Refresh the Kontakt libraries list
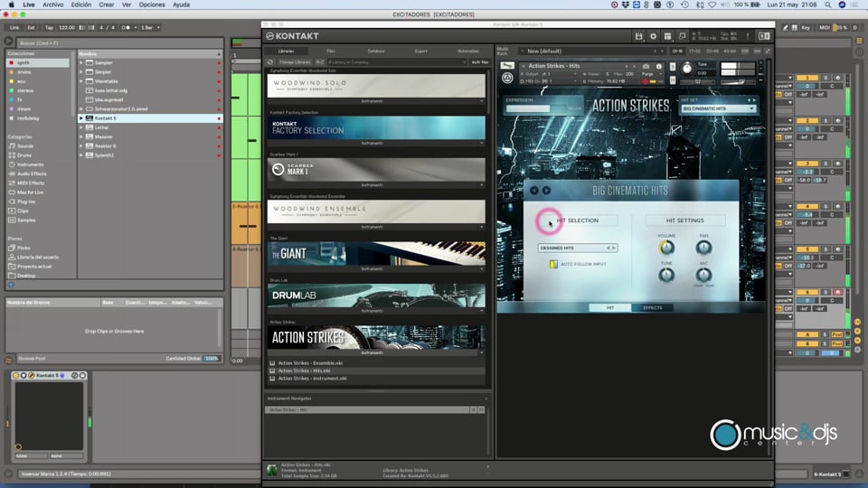Image resolution: width=868 pixels, height=488 pixels. 270,62
